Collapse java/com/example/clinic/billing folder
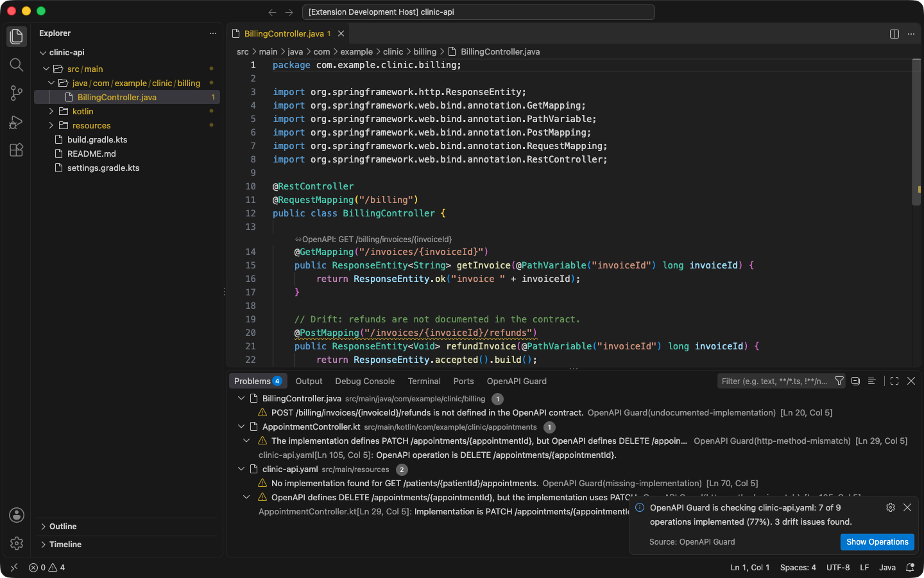This screenshot has width=924, height=578. (x=51, y=83)
